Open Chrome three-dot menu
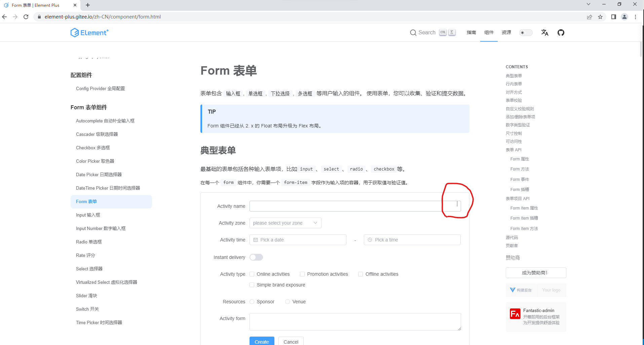Viewport: 644px width, 345px height. [635, 17]
